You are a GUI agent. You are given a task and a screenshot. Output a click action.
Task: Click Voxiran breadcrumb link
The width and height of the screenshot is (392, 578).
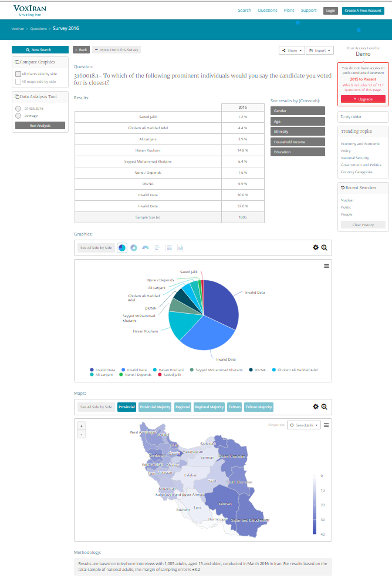point(18,29)
